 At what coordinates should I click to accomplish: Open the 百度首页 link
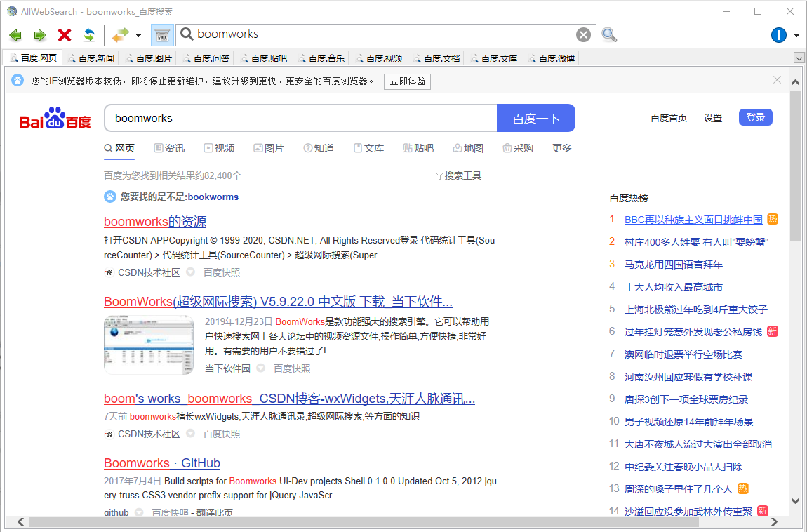[669, 118]
